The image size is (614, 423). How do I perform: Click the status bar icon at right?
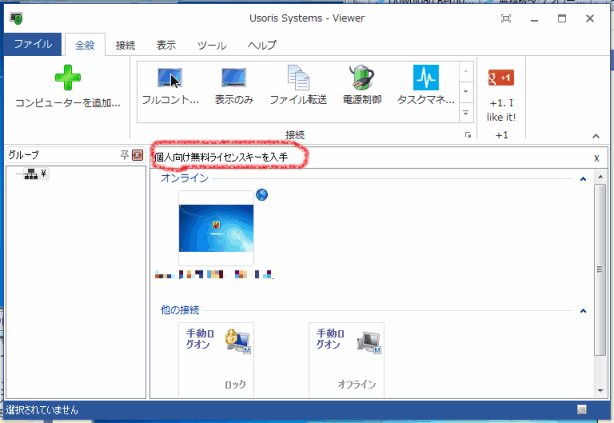coord(582,410)
